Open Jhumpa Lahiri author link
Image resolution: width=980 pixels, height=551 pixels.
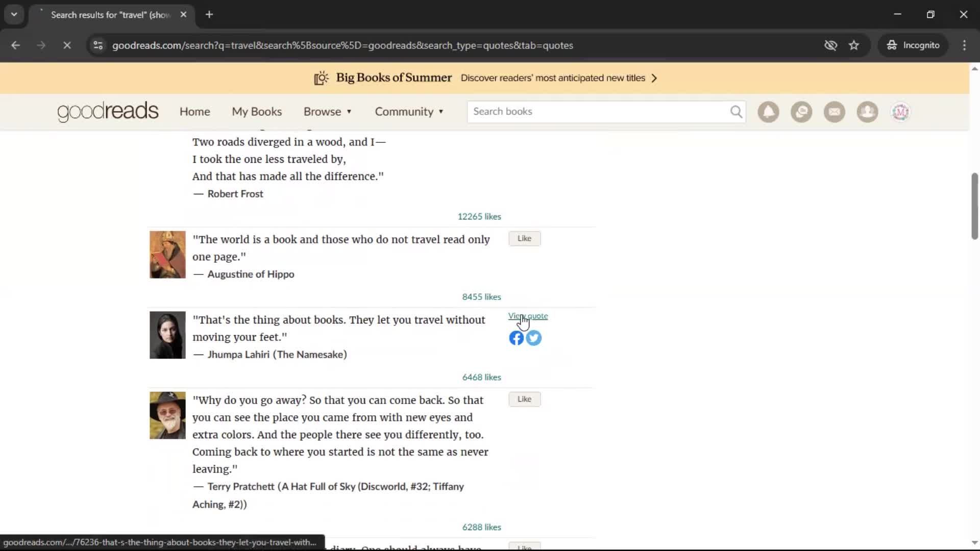click(x=238, y=355)
